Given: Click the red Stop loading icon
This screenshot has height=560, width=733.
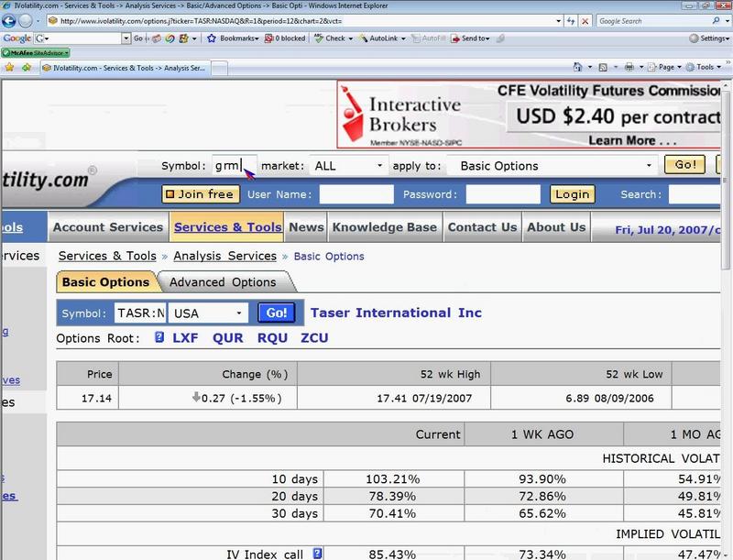Looking at the screenshot, I should click(x=585, y=21).
